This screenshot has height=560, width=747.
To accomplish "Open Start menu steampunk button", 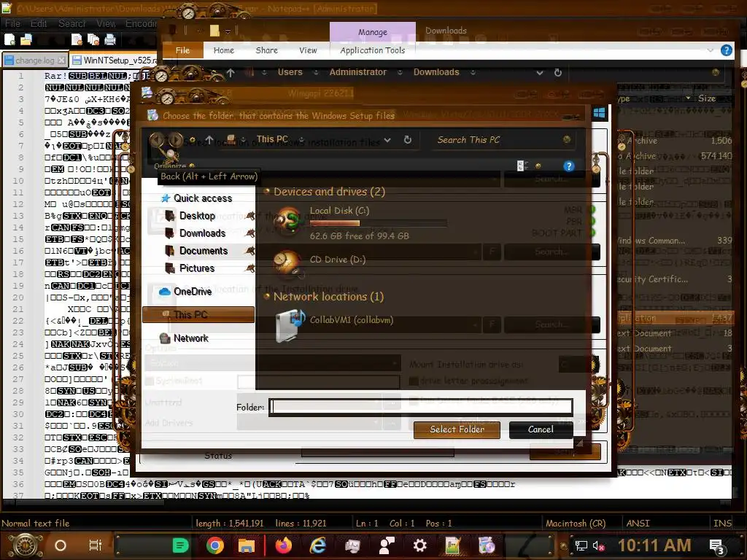I will click(x=26, y=545).
